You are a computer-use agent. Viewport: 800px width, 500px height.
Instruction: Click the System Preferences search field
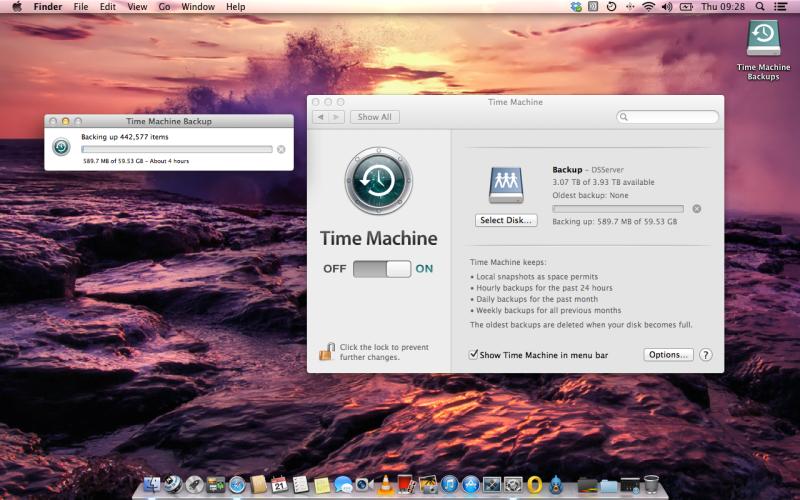(x=667, y=117)
